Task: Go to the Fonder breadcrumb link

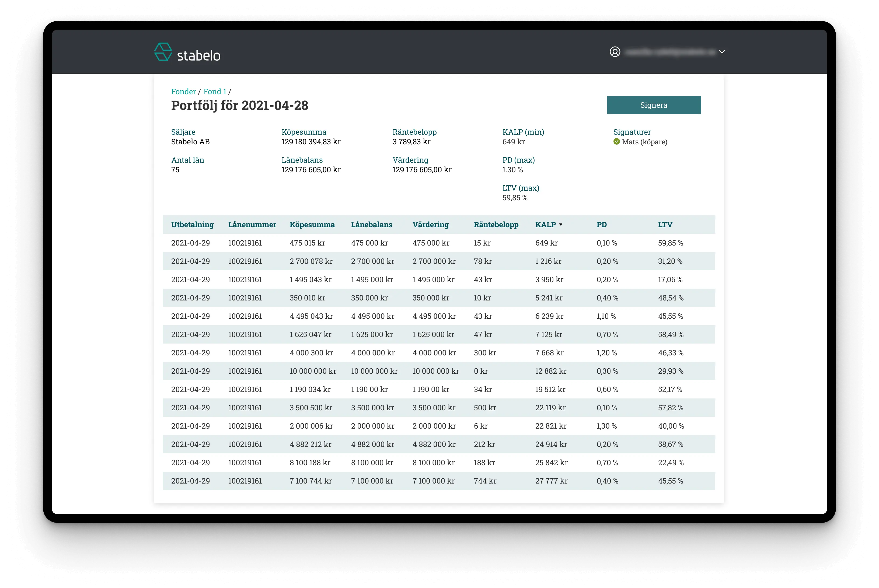Action: pos(183,92)
